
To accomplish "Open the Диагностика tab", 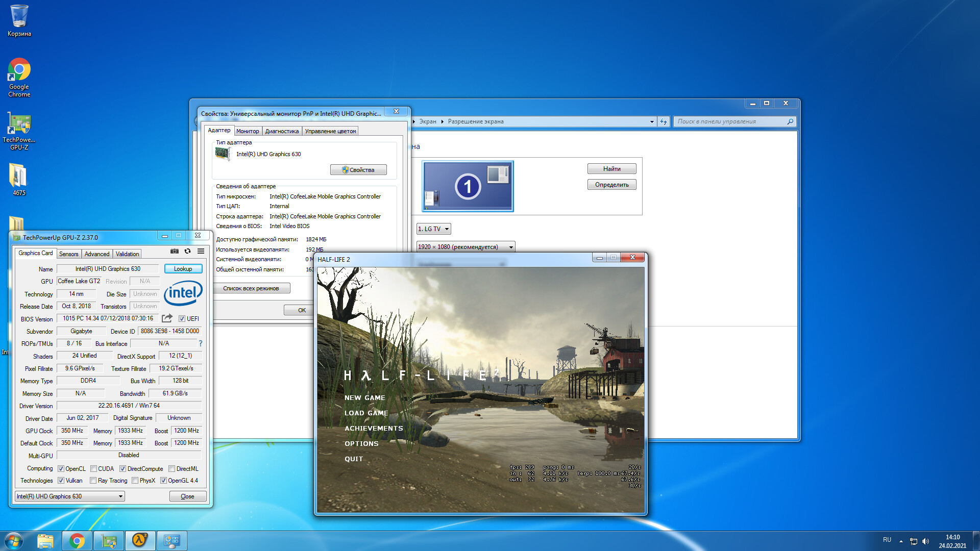I will [x=282, y=131].
